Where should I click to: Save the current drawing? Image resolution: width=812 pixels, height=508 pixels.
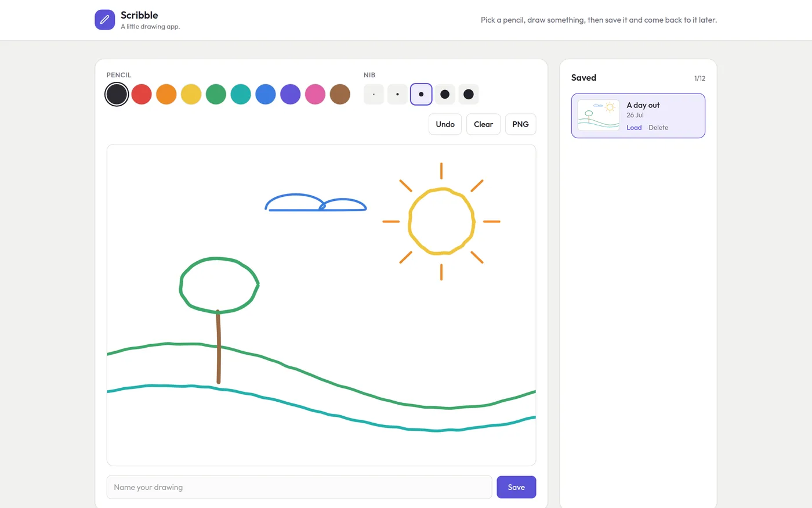point(516,487)
